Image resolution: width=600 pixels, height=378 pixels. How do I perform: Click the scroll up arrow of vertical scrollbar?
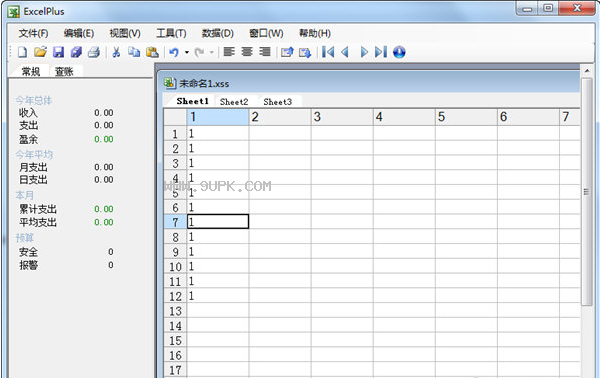587,71
